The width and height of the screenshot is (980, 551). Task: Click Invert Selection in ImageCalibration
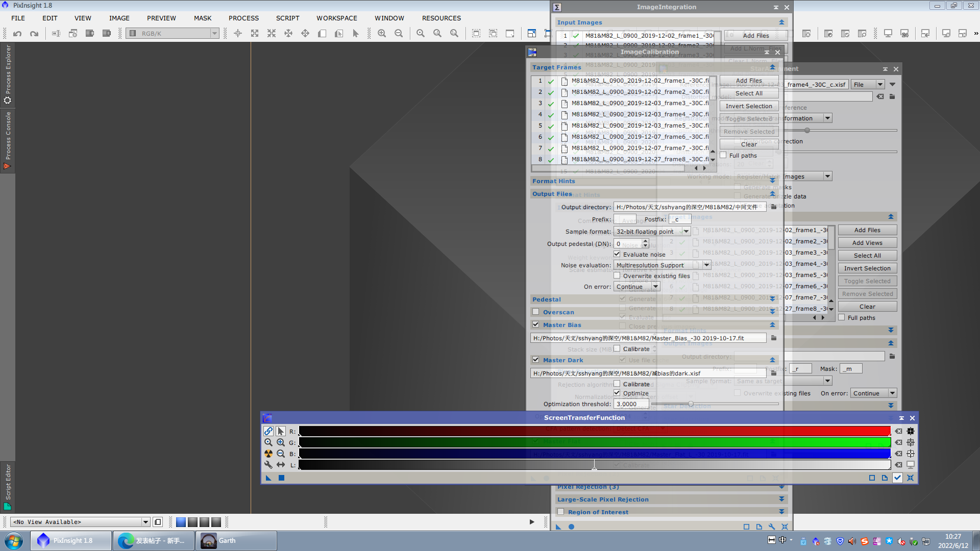749,106
